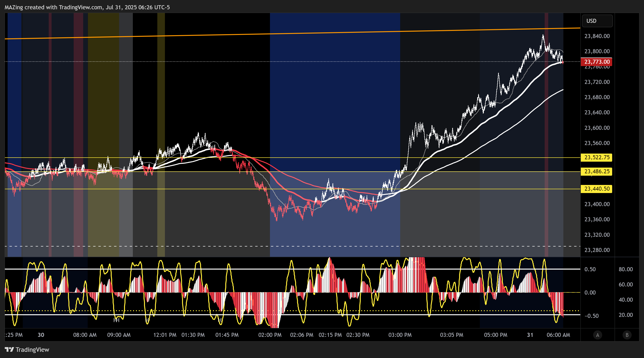The image size is (644, 358).
Task: Click the 12:01 PM time axis label
Action: (165, 335)
